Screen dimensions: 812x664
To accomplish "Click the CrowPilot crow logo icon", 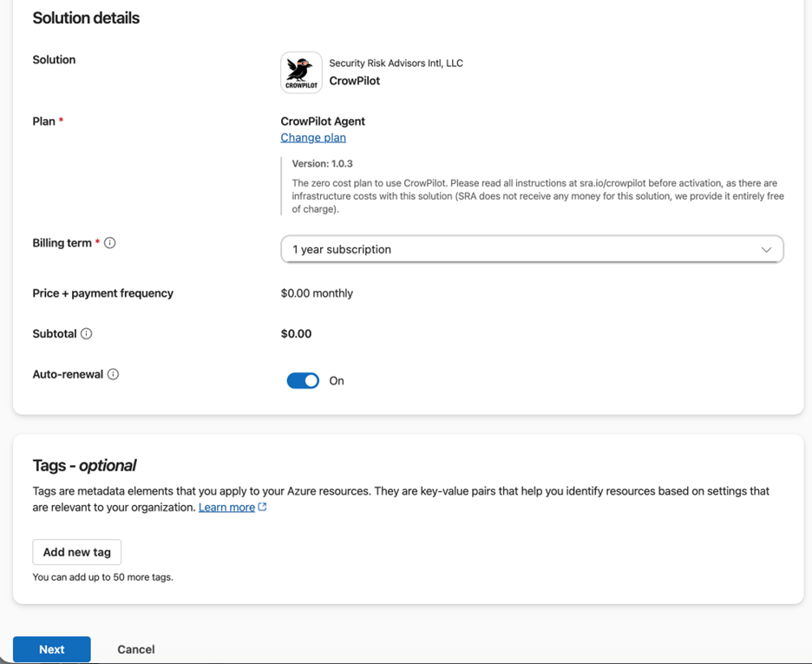I will pyautogui.click(x=301, y=72).
